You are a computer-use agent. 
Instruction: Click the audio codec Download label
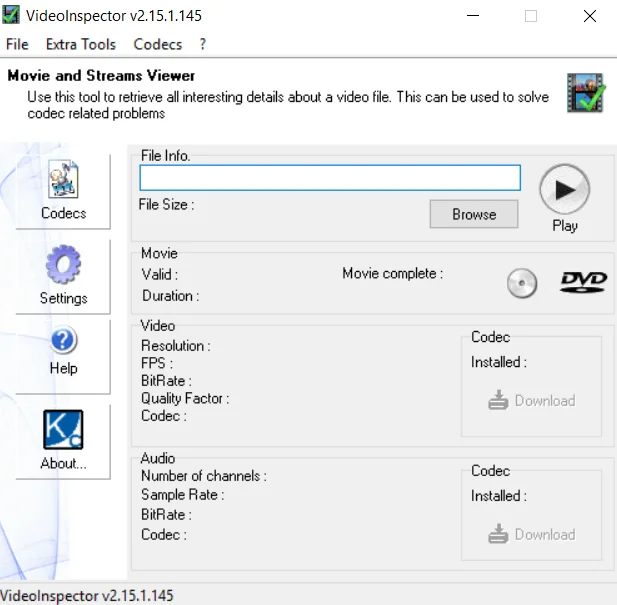pyautogui.click(x=545, y=535)
